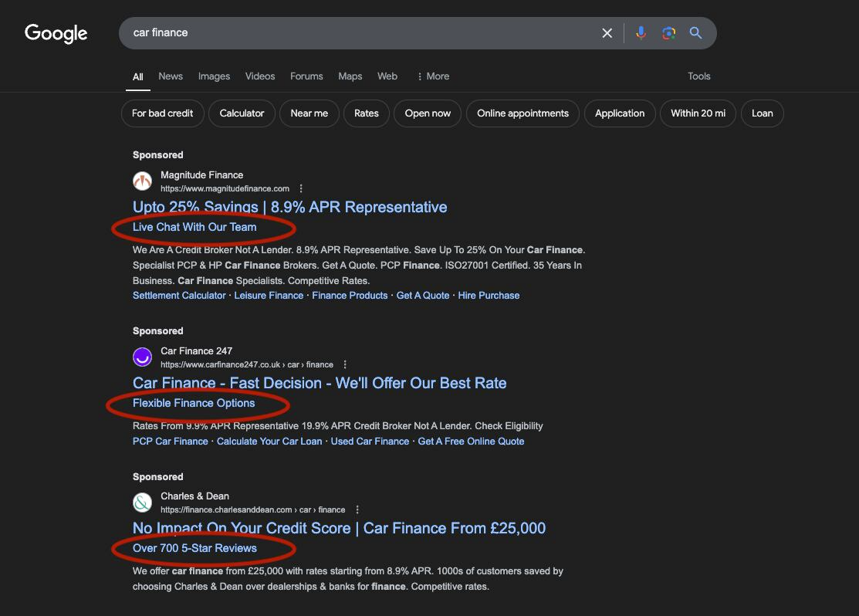Image resolution: width=859 pixels, height=616 pixels.
Task: Open Car Finance 247 ad options menu
Action: [x=345, y=364]
